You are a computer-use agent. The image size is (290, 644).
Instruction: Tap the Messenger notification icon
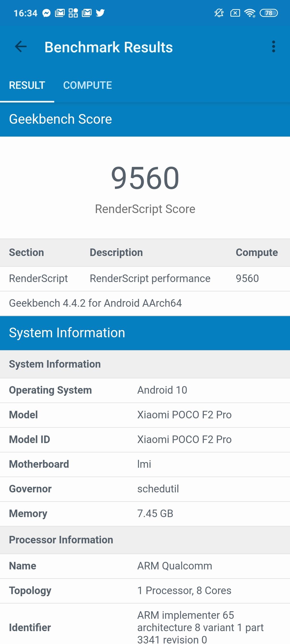46,13
